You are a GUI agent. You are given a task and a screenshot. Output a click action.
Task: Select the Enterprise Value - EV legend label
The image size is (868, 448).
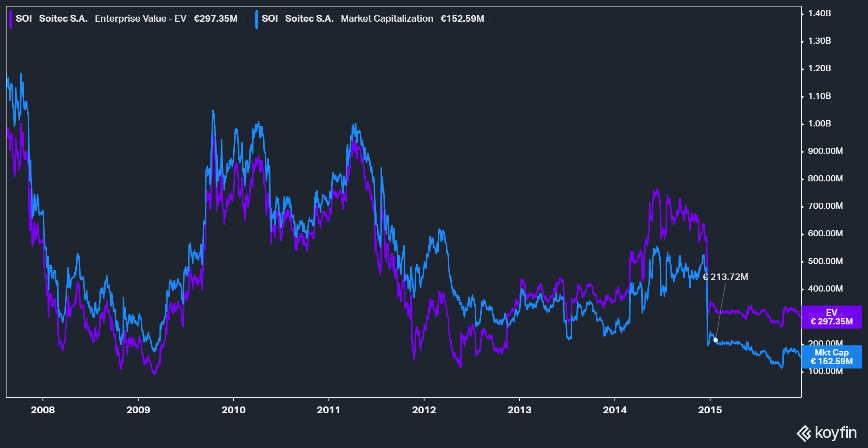tap(140, 19)
